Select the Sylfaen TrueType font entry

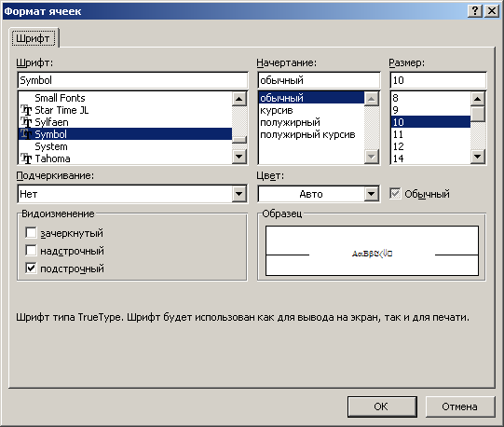51,122
